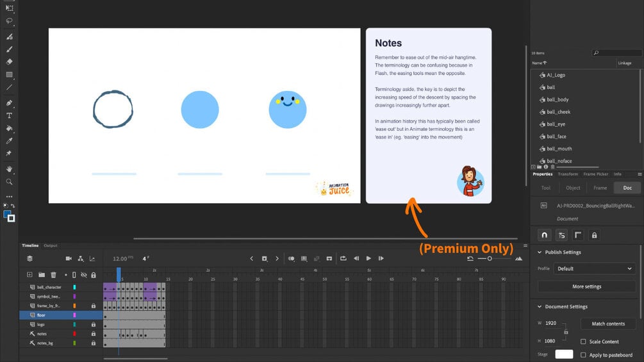
Task: Click the delete layer trash icon
Action: (53, 275)
